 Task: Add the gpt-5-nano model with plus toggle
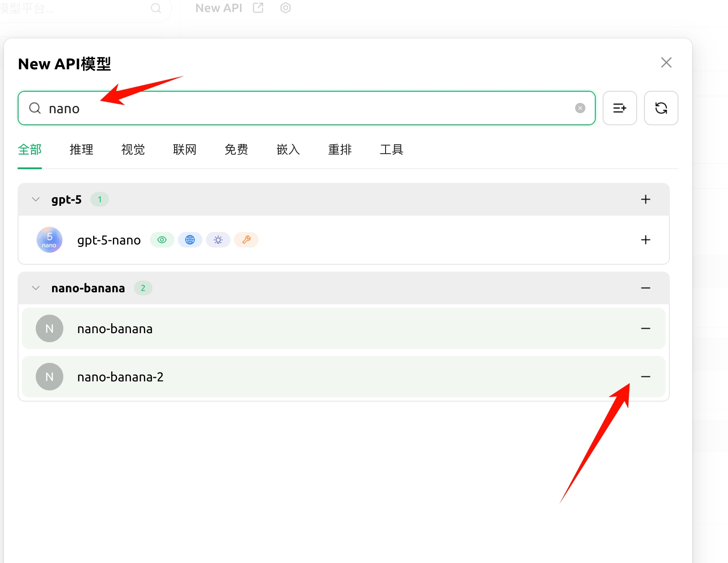[x=646, y=240]
